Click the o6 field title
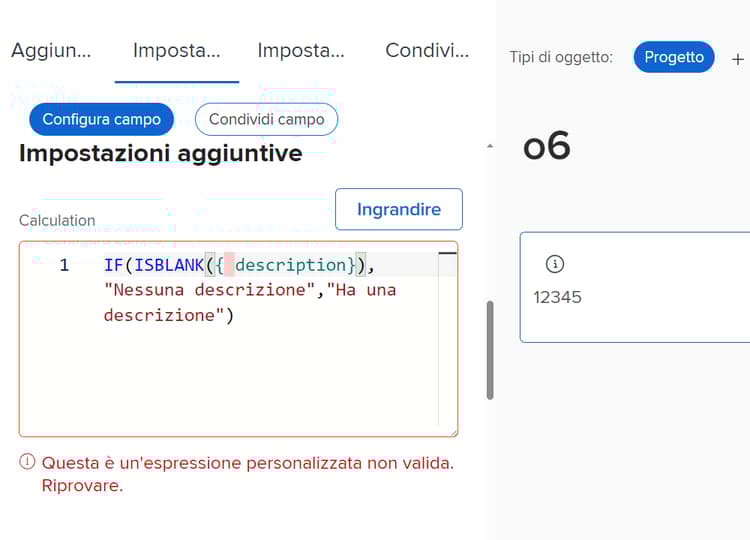The width and height of the screenshot is (750, 540). click(547, 146)
